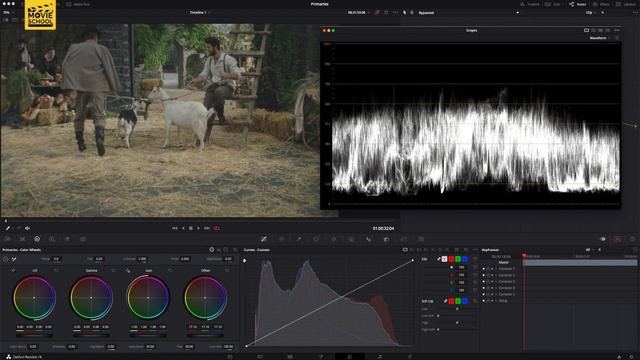The height and width of the screenshot is (360, 640).
Task: Switch to the Media page tab
Action: point(260,357)
